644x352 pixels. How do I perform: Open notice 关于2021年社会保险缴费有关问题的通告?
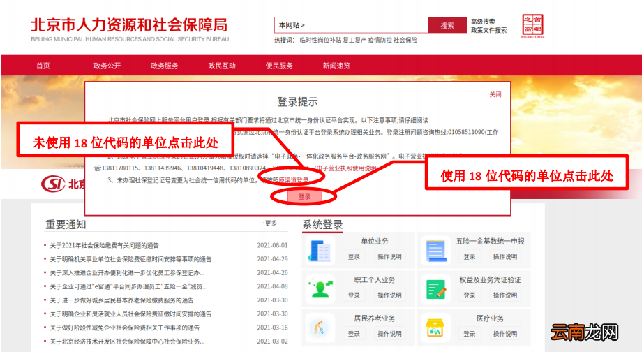point(105,246)
